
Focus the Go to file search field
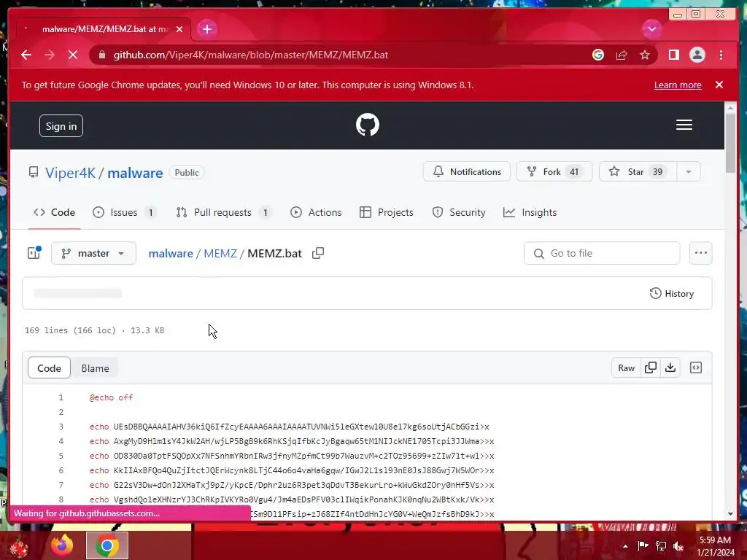coord(602,253)
